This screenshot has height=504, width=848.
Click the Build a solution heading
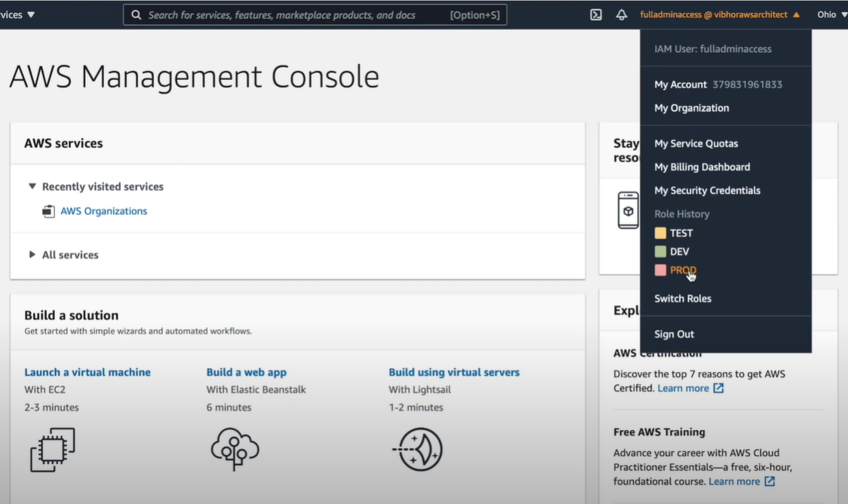pos(72,315)
